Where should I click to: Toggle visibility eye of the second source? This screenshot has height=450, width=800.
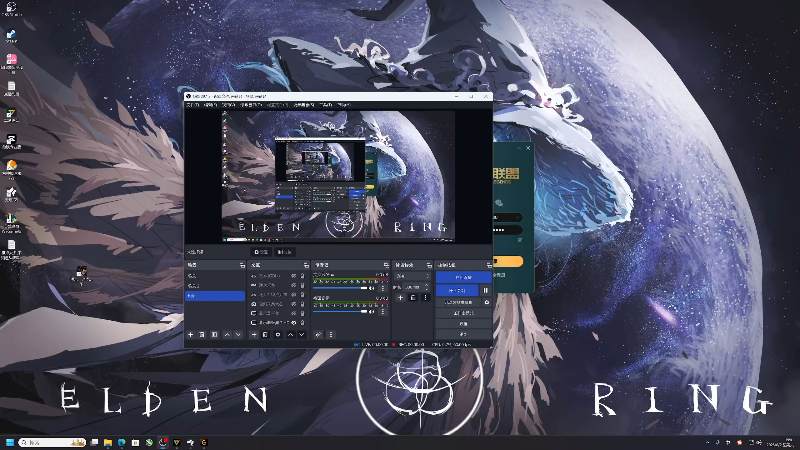pos(294,285)
